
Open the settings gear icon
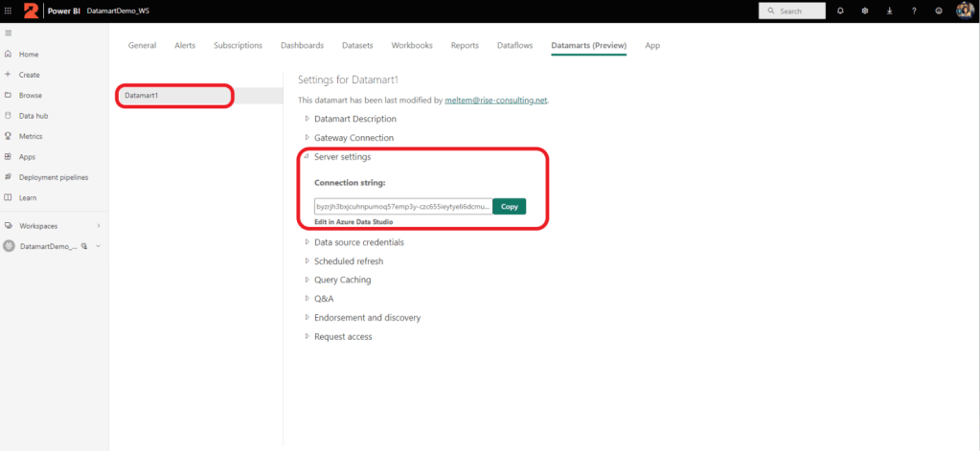click(864, 11)
